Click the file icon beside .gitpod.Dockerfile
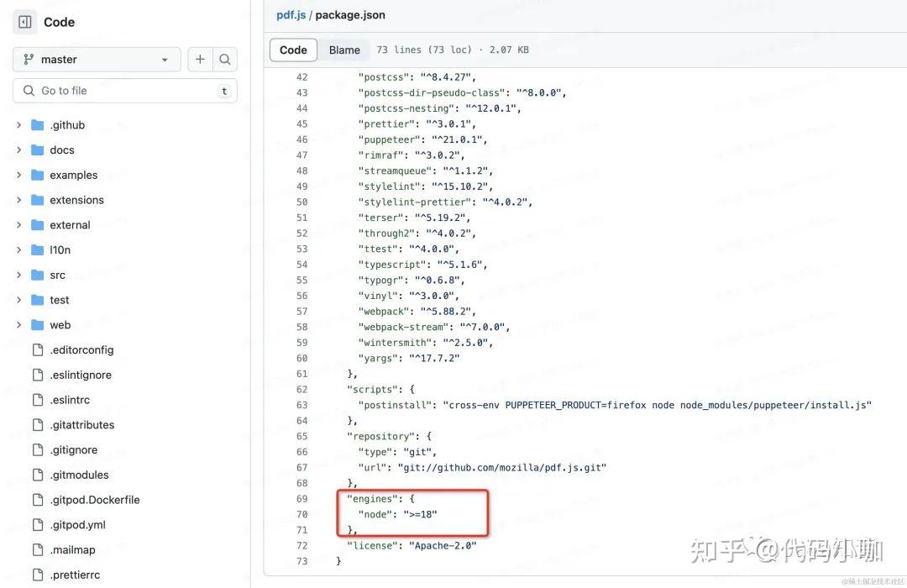Image resolution: width=907 pixels, height=588 pixels. (x=37, y=499)
